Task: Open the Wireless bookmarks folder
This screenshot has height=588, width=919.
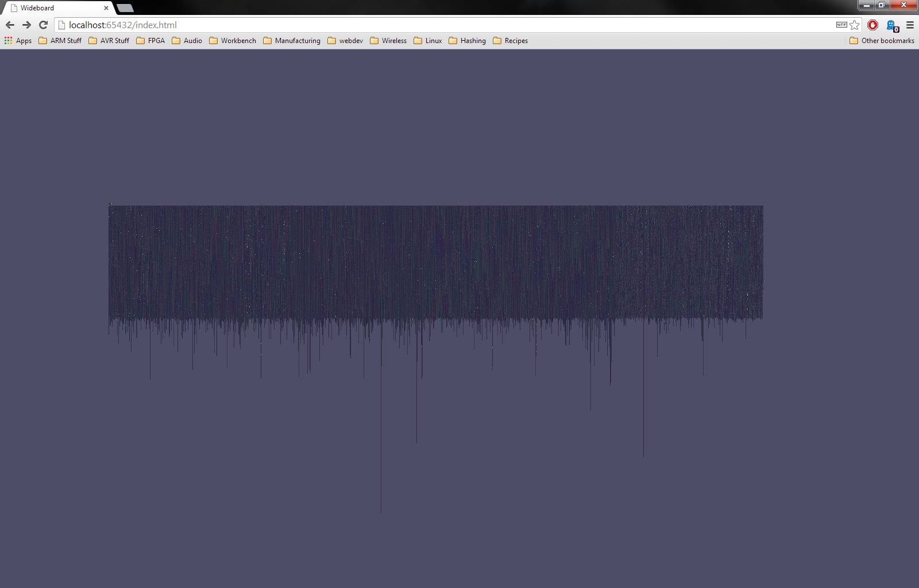Action: click(388, 41)
